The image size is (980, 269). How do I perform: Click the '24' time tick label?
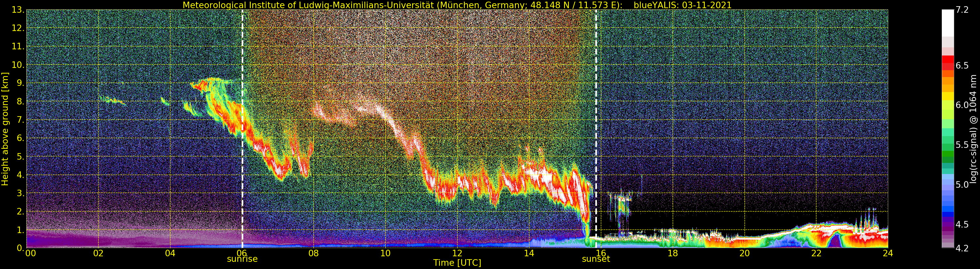(888, 253)
